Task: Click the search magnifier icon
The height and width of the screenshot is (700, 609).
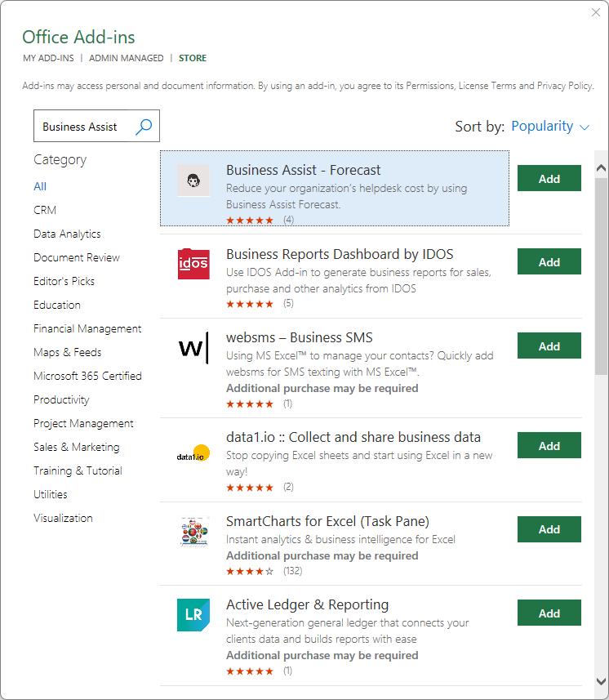Action: coord(144,127)
